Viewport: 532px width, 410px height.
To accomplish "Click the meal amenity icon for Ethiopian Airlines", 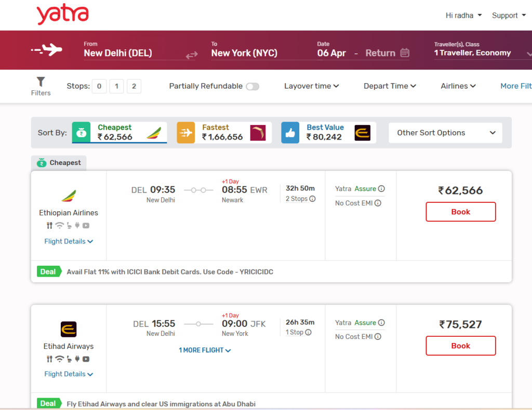I will pyautogui.click(x=49, y=225).
